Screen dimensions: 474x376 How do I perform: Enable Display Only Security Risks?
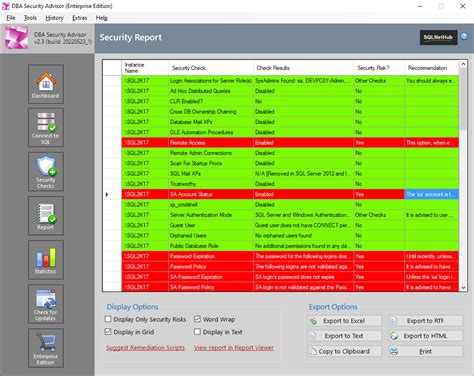[108, 319]
